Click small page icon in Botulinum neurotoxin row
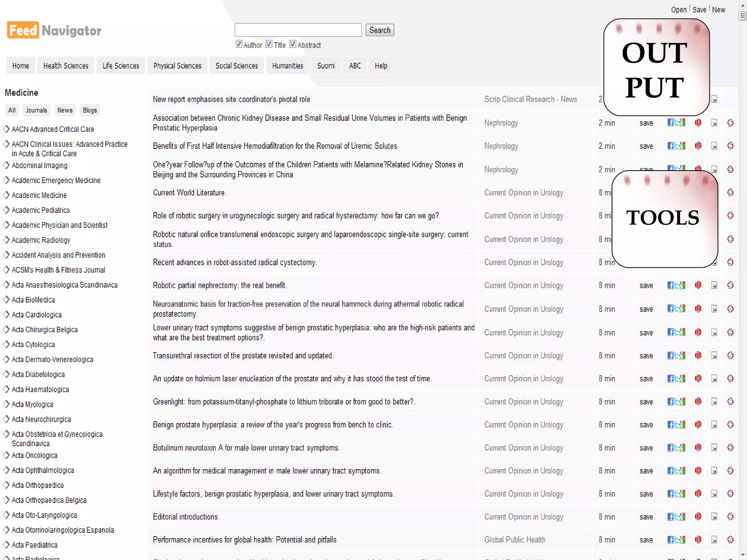The image size is (747, 560). click(x=714, y=448)
